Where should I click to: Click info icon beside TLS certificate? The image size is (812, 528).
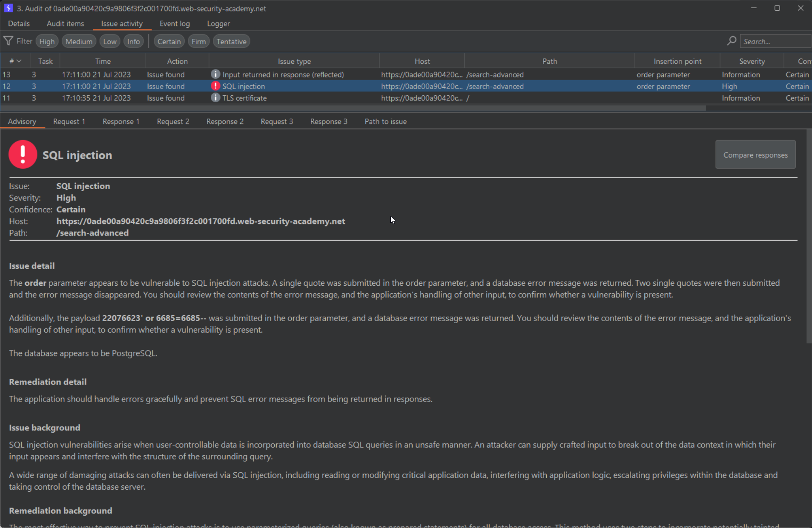[215, 98]
